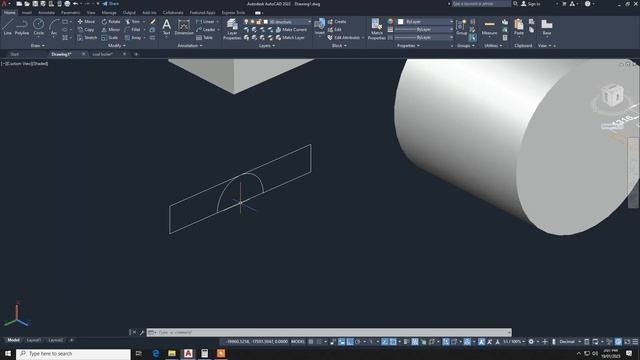Image resolution: width=640 pixels, height=360 pixels.
Task: Click the layer color swatch
Action: 265,21
